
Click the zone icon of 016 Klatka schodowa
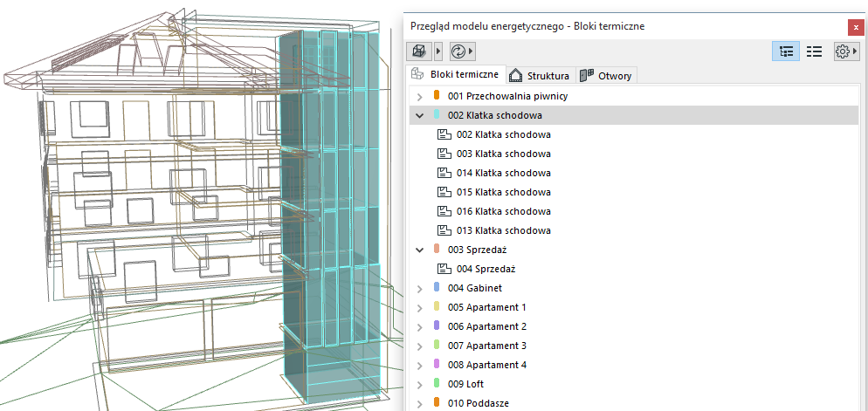444,211
